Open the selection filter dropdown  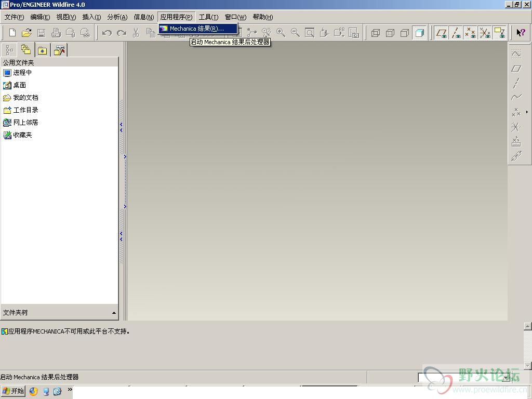tap(507, 377)
